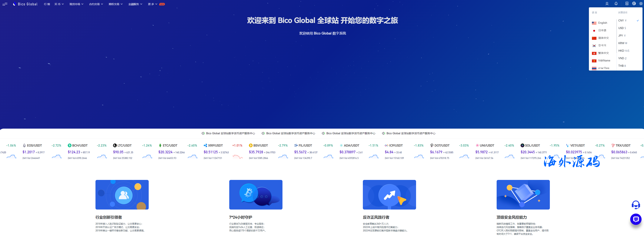Image resolution: width=644 pixels, height=248 pixels.
Task: Click the user profile icon
Action: pos(606,4)
